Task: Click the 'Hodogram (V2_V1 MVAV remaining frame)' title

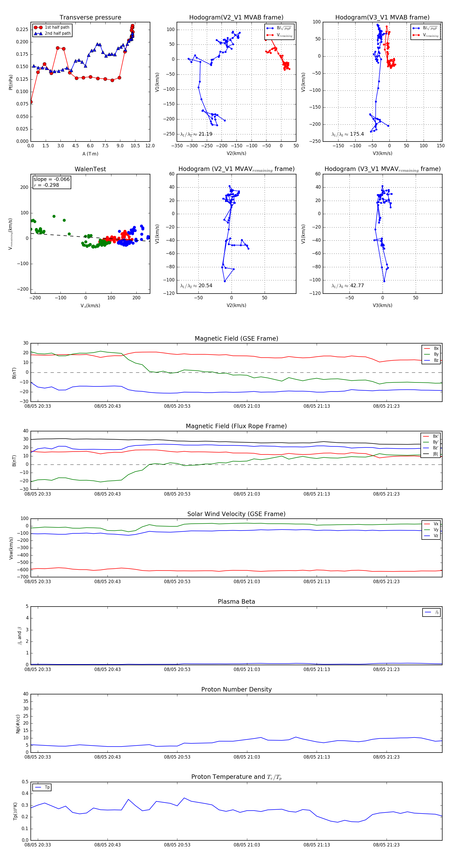Action: coord(236,169)
